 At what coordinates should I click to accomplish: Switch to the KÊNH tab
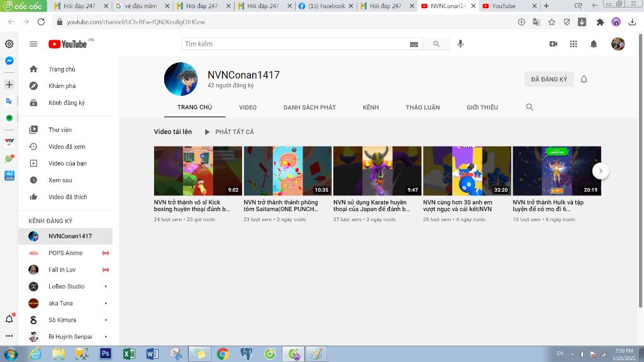[x=371, y=107]
